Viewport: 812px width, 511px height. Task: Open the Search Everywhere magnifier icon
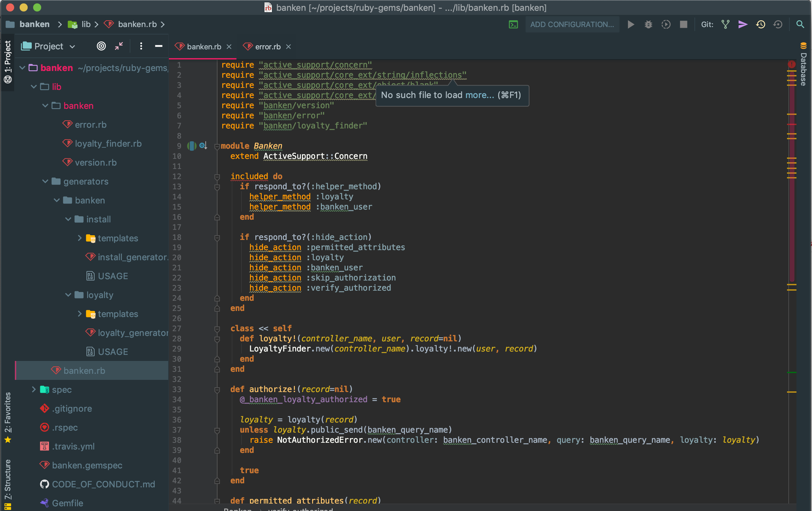(800, 24)
